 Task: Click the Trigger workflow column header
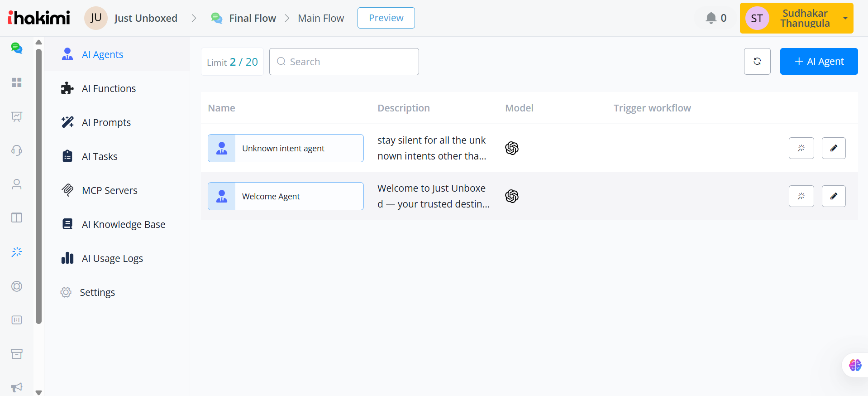[x=652, y=108]
